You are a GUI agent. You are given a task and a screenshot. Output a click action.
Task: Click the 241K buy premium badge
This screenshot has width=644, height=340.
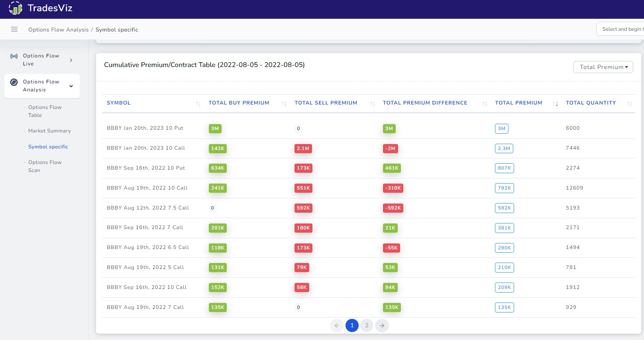pyautogui.click(x=218, y=188)
